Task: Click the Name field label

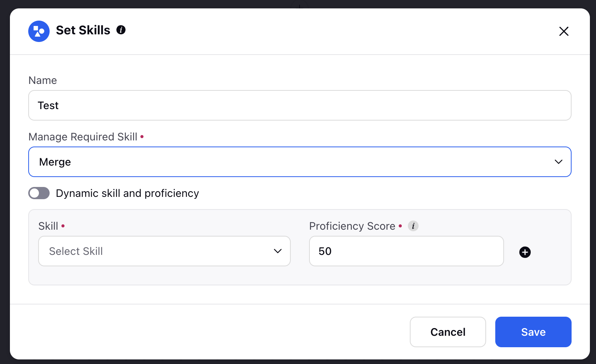Action: pyautogui.click(x=43, y=81)
